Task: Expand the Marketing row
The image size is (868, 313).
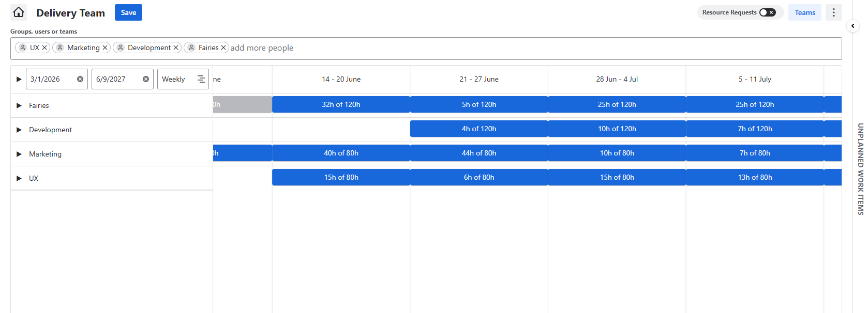Action: tap(19, 154)
